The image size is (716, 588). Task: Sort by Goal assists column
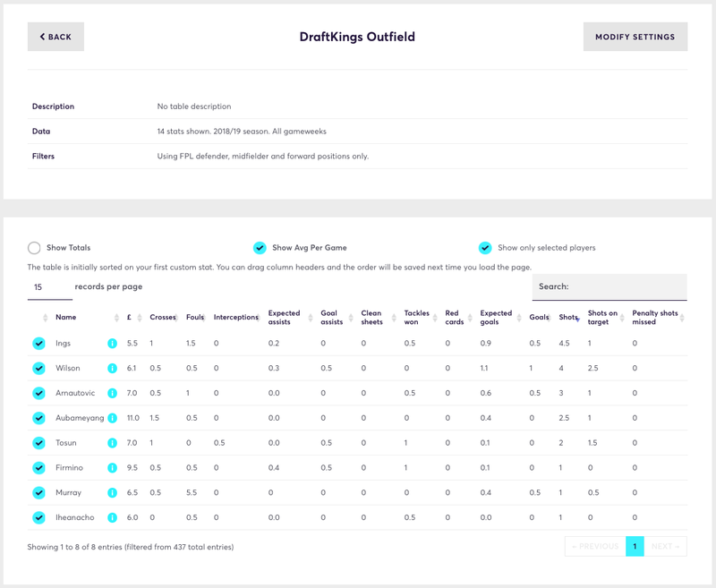point(337,318)
